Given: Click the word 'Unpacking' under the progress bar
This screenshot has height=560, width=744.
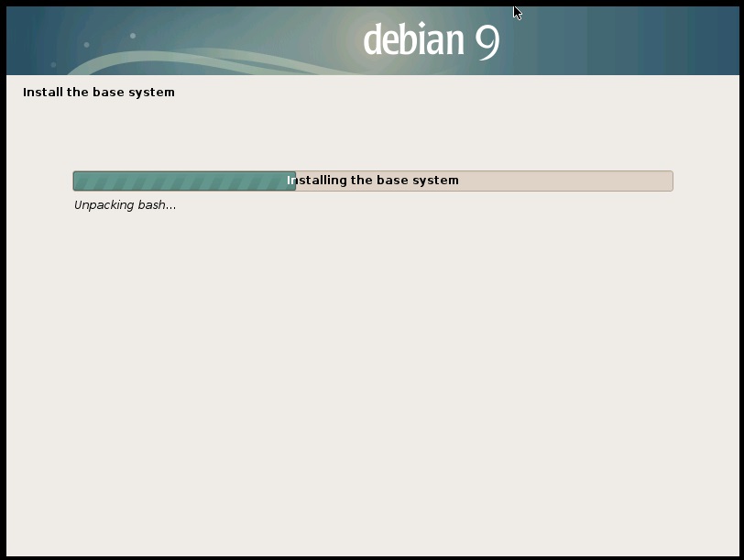Looking at the screenshot, I should 104,205.
